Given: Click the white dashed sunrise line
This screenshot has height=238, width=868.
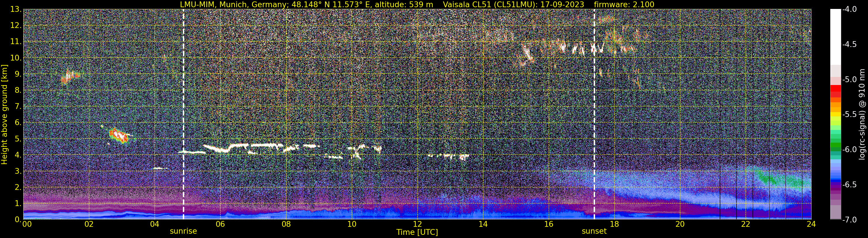Looking at the screenshot, I should coord(183,114).
